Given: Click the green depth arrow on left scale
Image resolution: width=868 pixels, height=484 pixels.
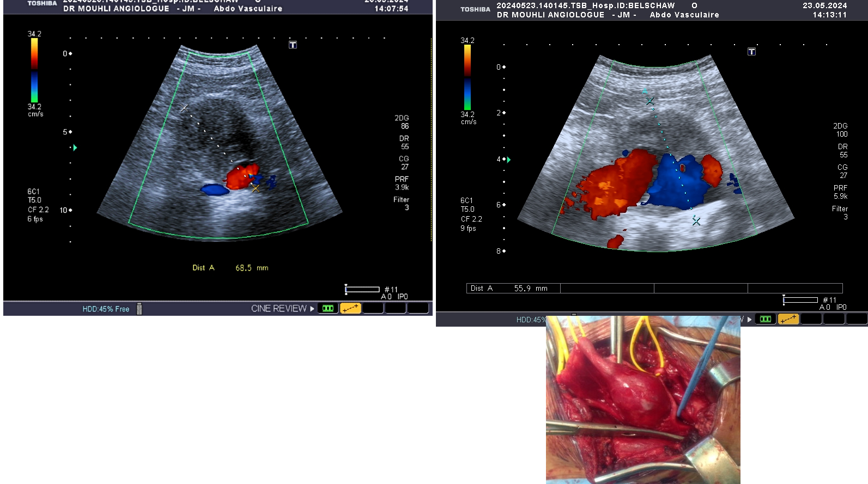Looking at the screenshot, I should [75, 148].
